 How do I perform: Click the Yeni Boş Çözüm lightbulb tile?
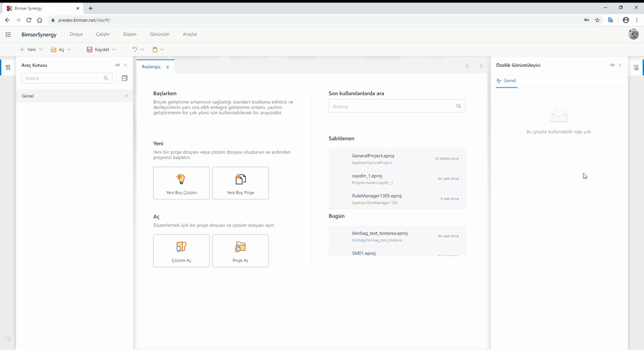[181, 183]
